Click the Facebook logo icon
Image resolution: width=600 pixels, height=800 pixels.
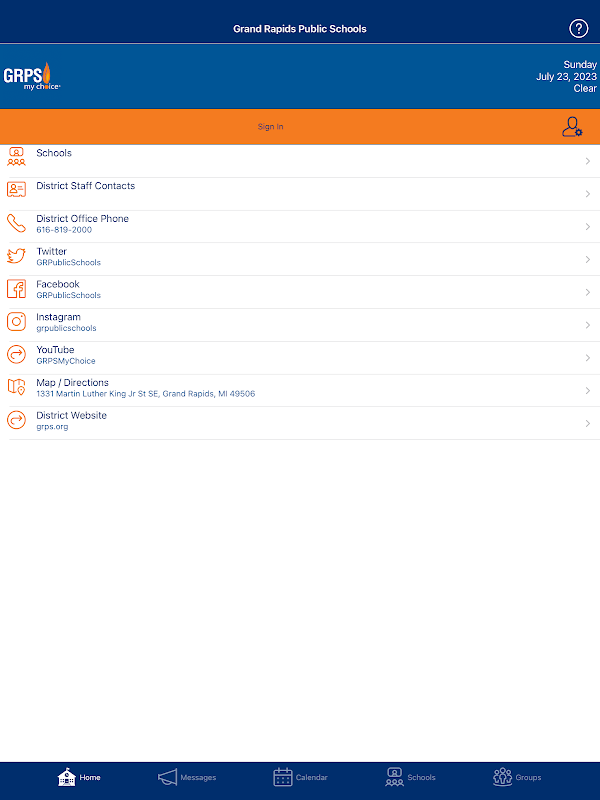[16, 289]
